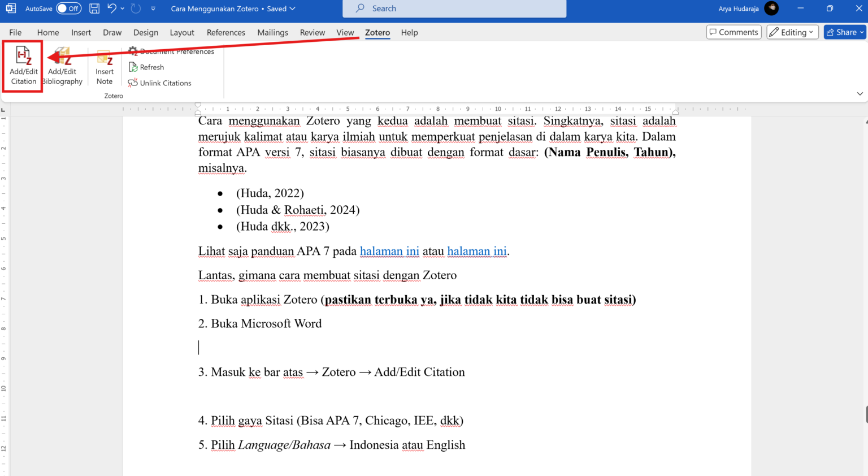
Task: Open the undo history dropdown arrow
Action: point(122,8)
